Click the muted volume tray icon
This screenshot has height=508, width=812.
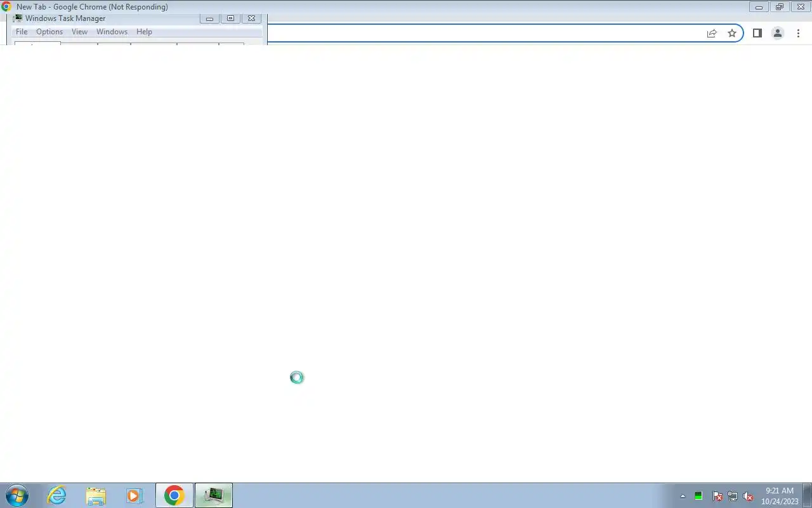tap(748, 496)
